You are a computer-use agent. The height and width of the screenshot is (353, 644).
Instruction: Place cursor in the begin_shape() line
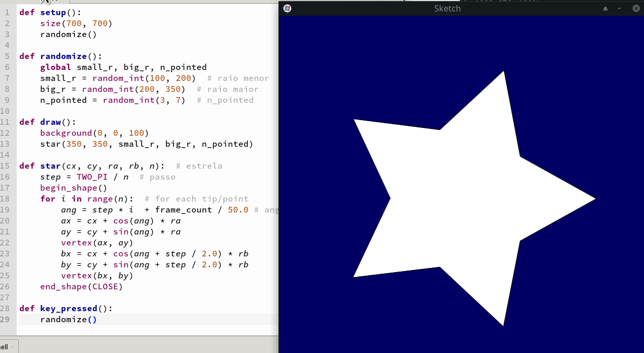pos(73,188)
